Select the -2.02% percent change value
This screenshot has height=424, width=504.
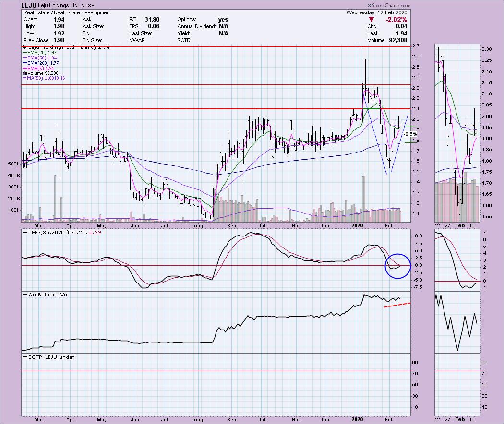[x=396, y=20]
